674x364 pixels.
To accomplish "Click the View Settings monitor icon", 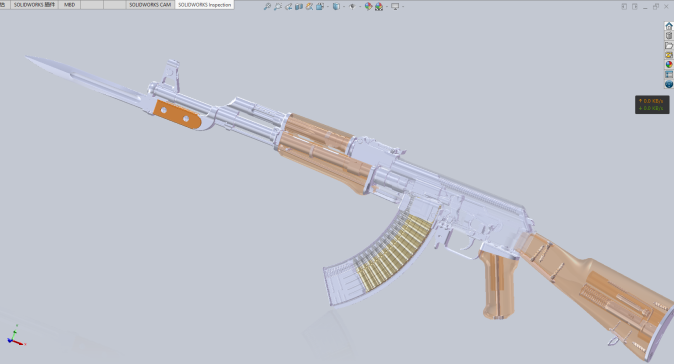I will tap(395, 6).
